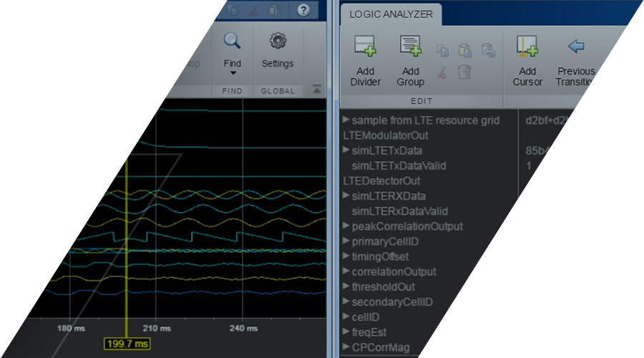
Task: Expand the secondaryCellID signal
Action: click(346, 301)
